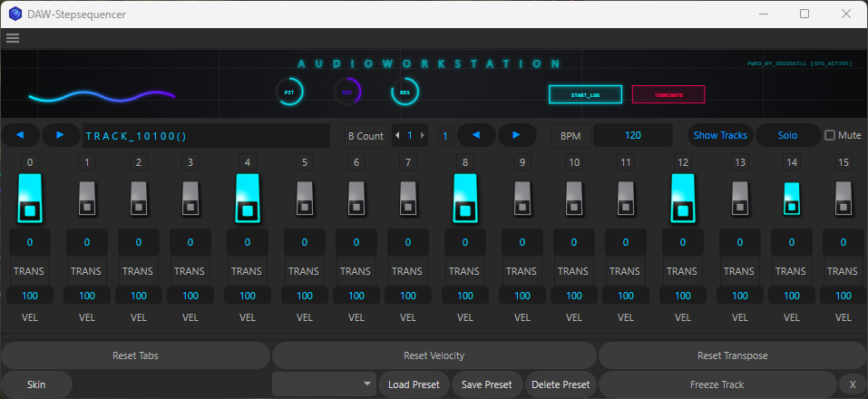Toggle step 7 switch
Viewport: 868px width, 399px height.
408,198
